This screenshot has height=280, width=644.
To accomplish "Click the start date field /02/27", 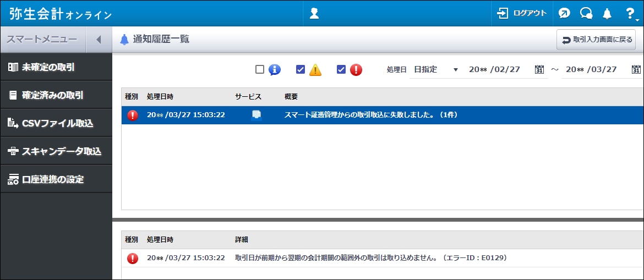I will 494,70.
